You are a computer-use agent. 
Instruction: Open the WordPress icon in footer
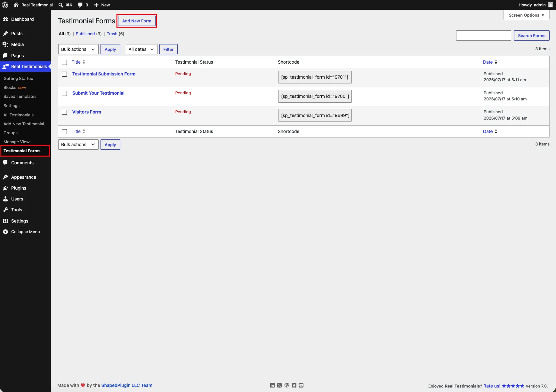pyautogui.click(x=287, y=385)
